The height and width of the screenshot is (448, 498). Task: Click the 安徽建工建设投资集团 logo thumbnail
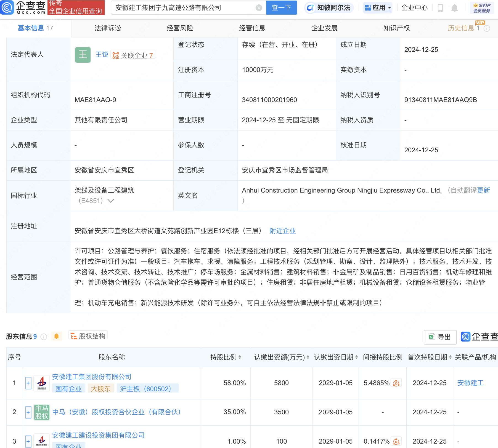pos(42,441)
